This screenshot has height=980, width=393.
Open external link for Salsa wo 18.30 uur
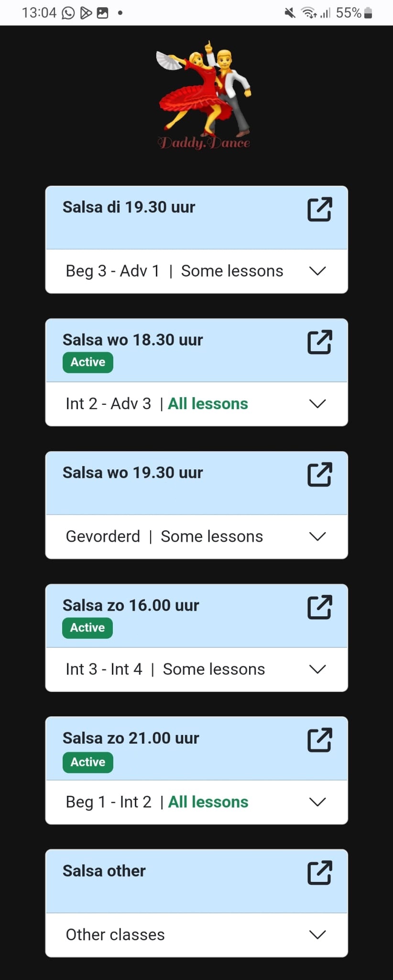[319, 342]
